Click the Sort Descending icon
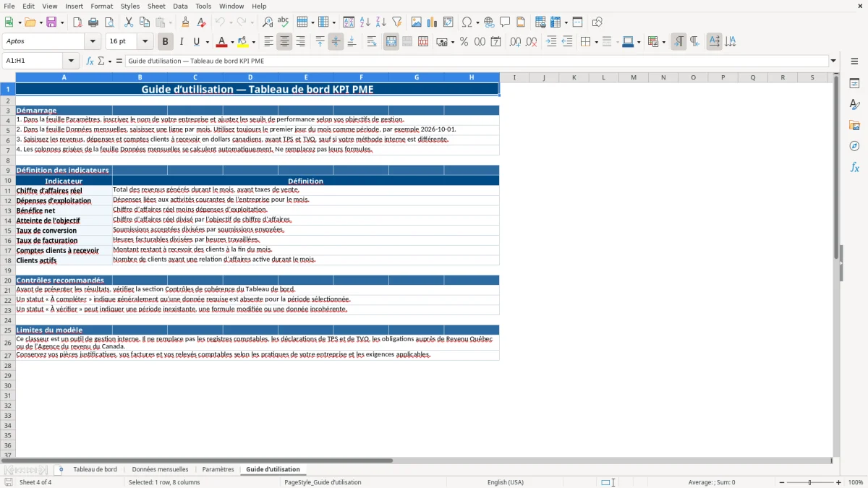This screenshot has height=488, width=868. pyautogui.click(x=381, y=22)
